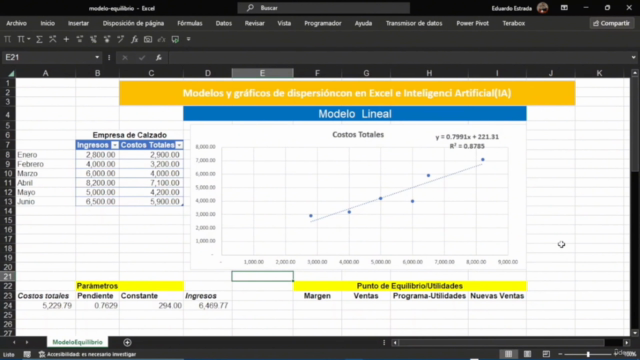640x360 pixels.
Task: Select the Pendiente value 0.7629
Action: tap(97, 305)
